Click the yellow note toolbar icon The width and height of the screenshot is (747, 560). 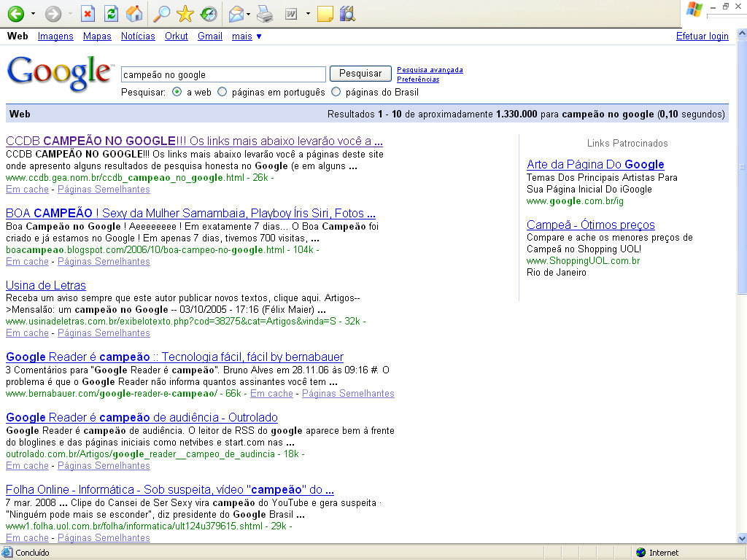[325, 14]
